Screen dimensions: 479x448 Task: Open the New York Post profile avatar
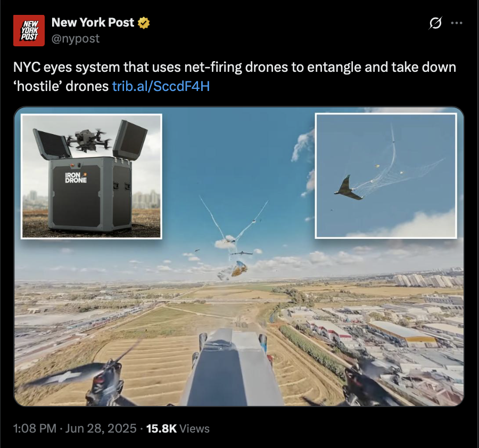pyautogui.click(x=29, y=30)
